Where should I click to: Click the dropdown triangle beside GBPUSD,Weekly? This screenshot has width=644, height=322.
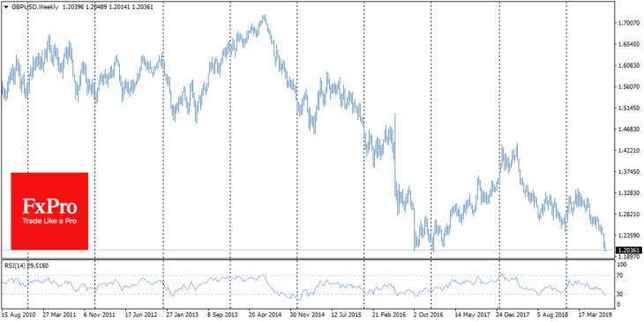[5, 7]
